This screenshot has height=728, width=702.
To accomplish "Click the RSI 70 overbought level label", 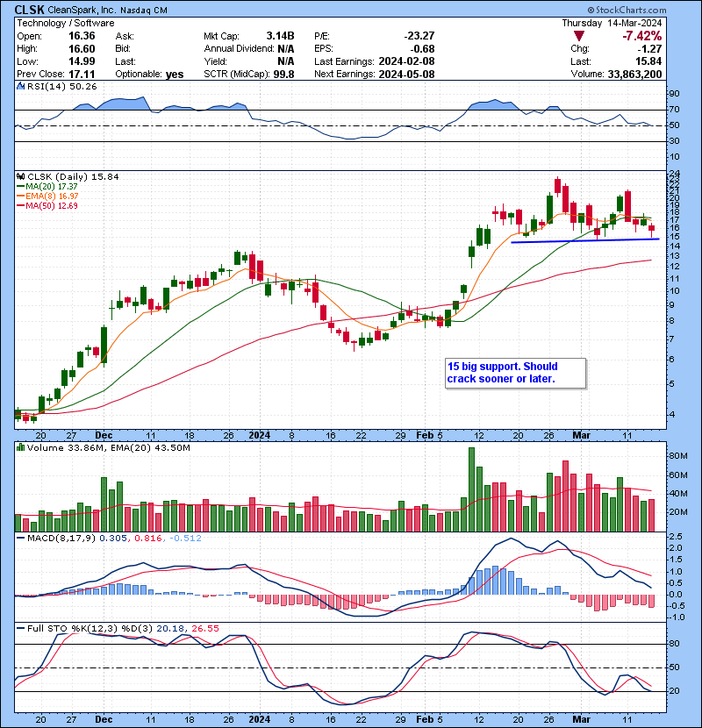I will tap(674, 110).
